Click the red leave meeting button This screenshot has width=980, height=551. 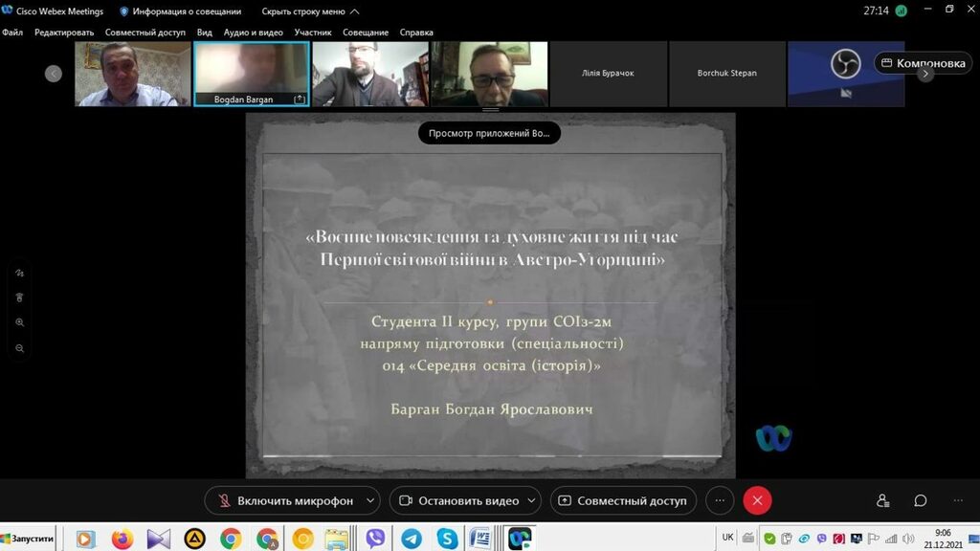coord(757,500)
